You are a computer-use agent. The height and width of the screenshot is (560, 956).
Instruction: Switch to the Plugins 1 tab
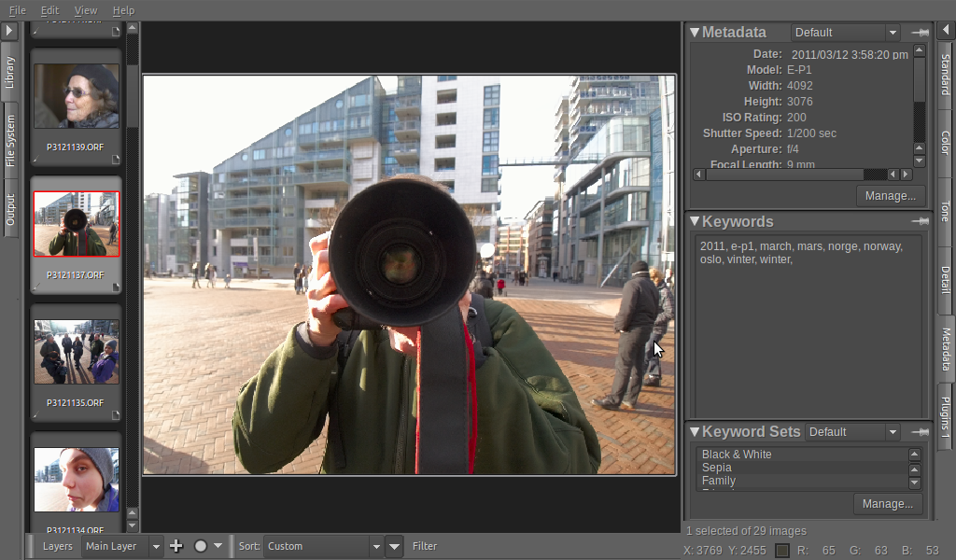click(x=946, y=417)
